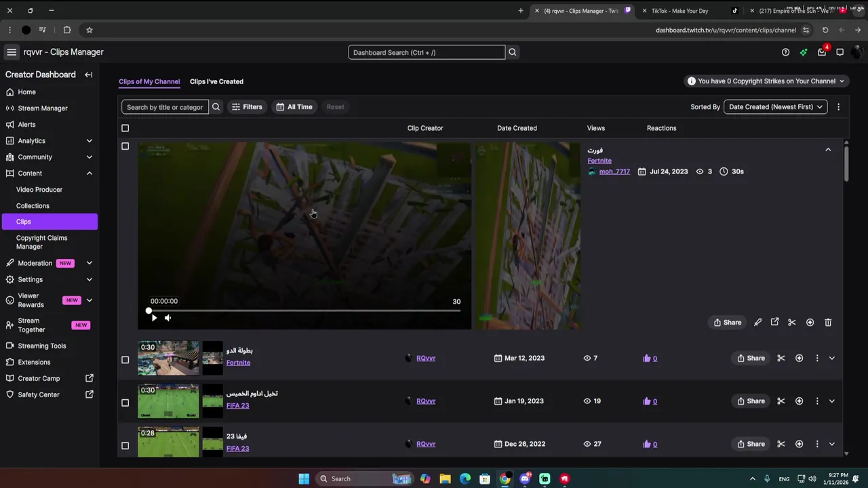This screenshot has height=488, width=868.
Task: Expand the Jan 19, 2023 clip row
Action: pos(832,401)
